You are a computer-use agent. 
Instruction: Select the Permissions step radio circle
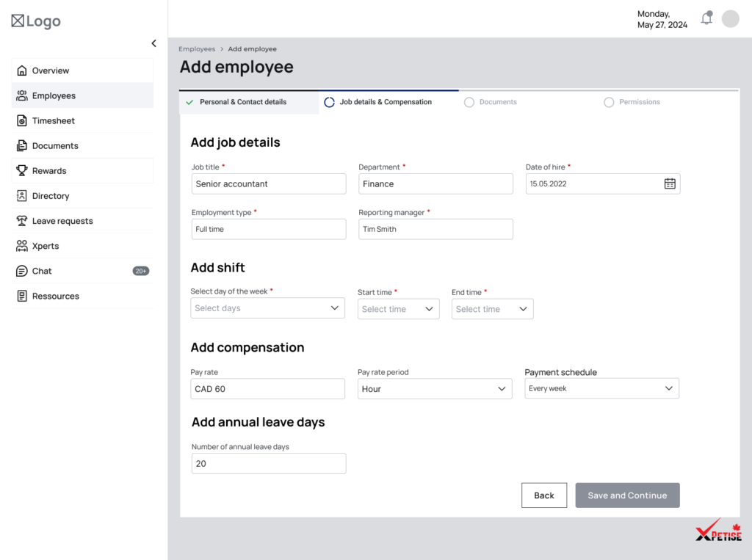[x=609, y=103]
